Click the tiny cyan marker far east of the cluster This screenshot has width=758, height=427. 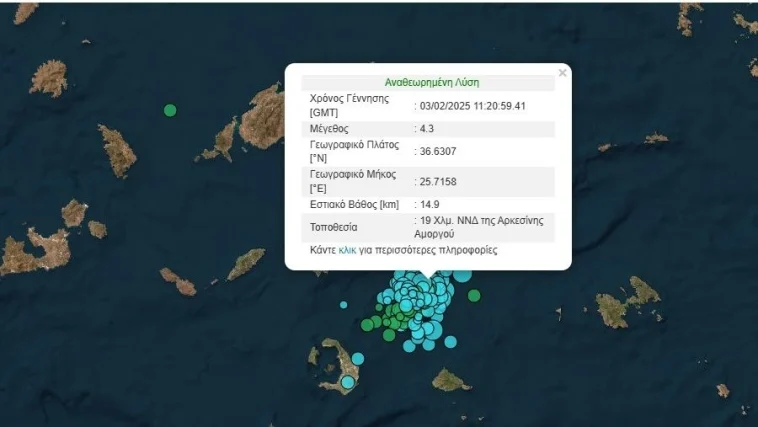click(558, 313)
